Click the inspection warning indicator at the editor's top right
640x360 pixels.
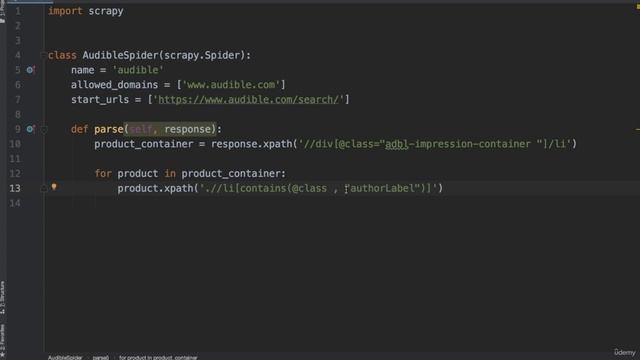(x=637, y=6)
